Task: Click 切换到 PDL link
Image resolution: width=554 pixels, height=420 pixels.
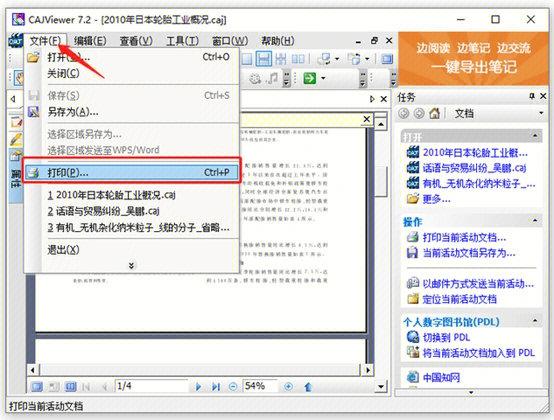Action: pos(446,338)
